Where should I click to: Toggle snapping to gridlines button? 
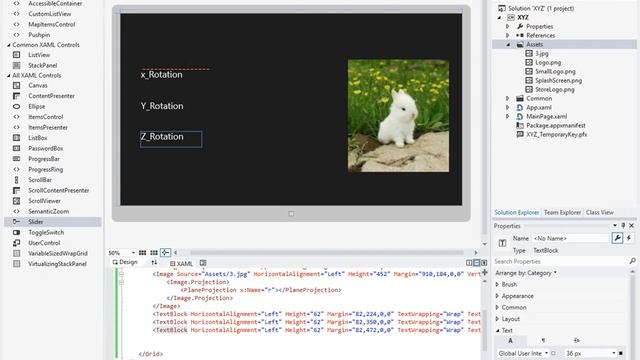pyautogui.click(x=154, y=253)
